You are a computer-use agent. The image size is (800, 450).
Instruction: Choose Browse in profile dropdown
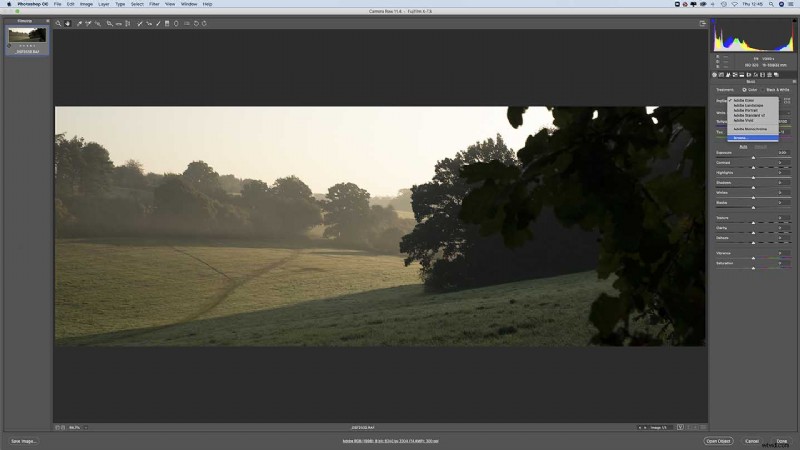[753, 138]
